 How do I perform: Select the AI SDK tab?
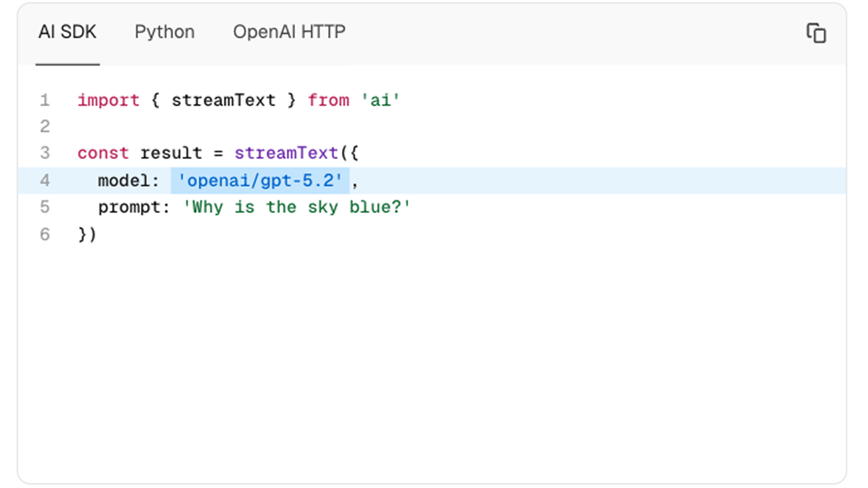pos(67,32)
